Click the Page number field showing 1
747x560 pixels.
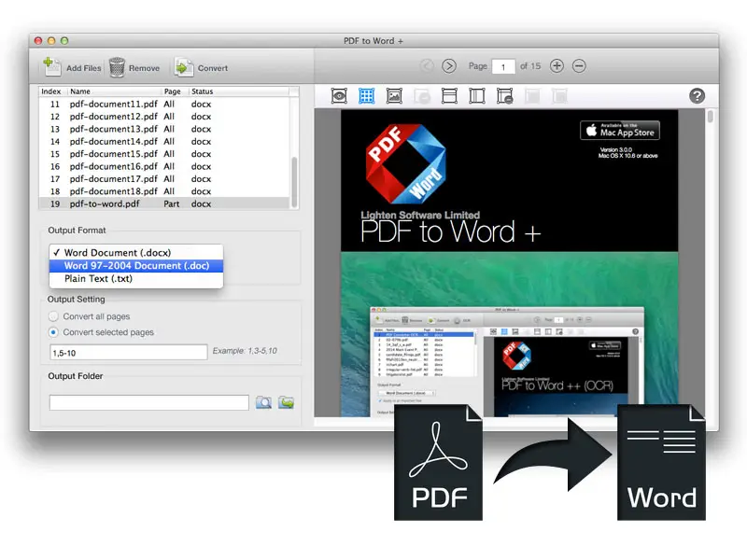click(503, 66)
